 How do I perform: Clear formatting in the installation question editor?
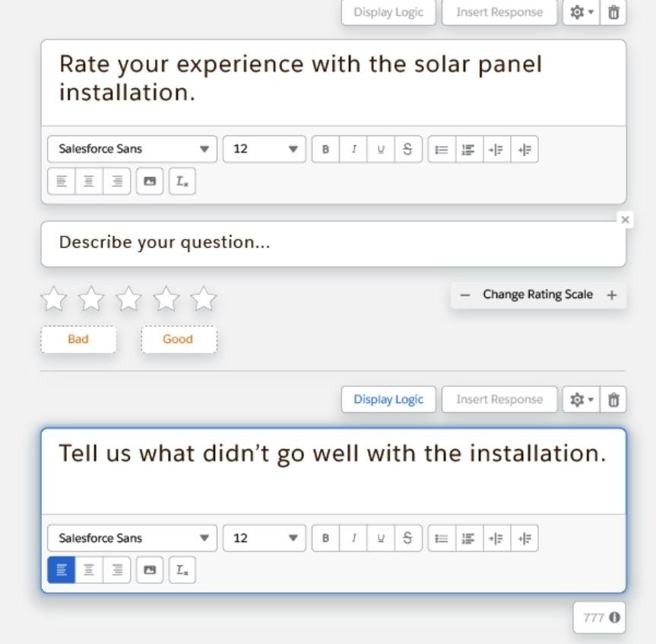coord(182,569)
